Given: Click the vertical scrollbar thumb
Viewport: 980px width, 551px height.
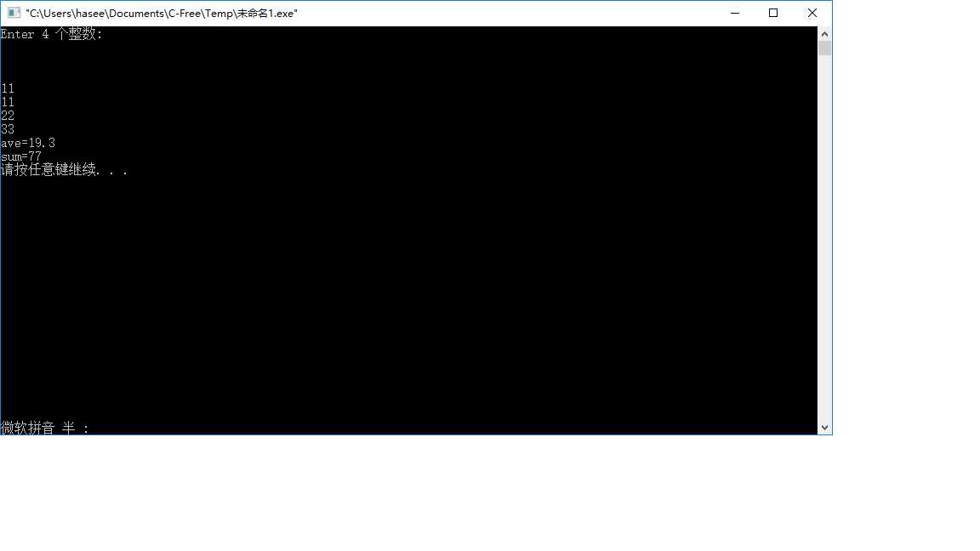Looking at the screenshot, I should [824, 48].
